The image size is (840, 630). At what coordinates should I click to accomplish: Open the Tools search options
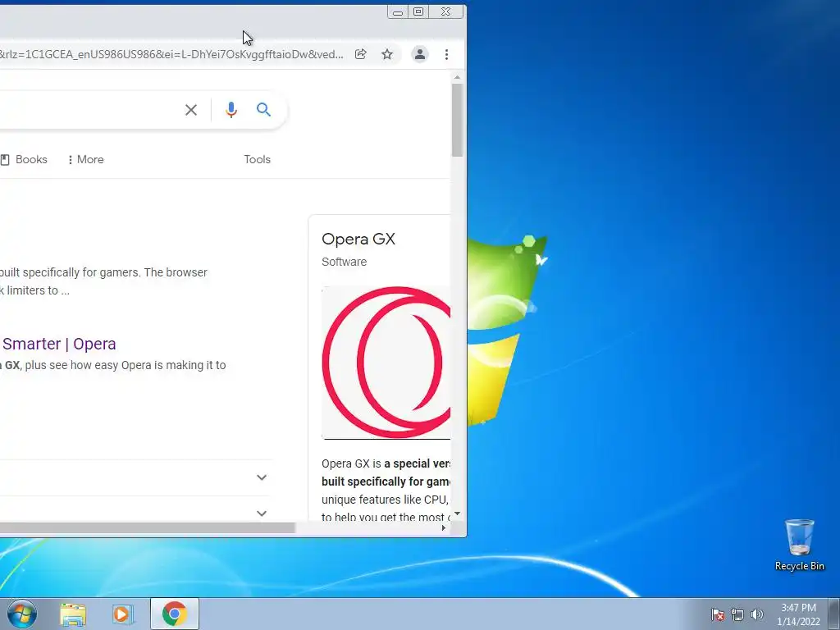257,159
